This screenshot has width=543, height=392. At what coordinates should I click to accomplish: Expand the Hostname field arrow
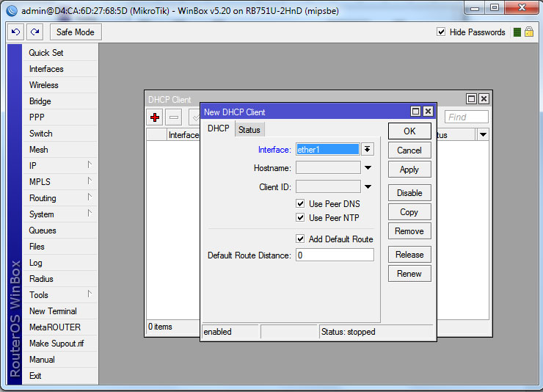[368, 168]
